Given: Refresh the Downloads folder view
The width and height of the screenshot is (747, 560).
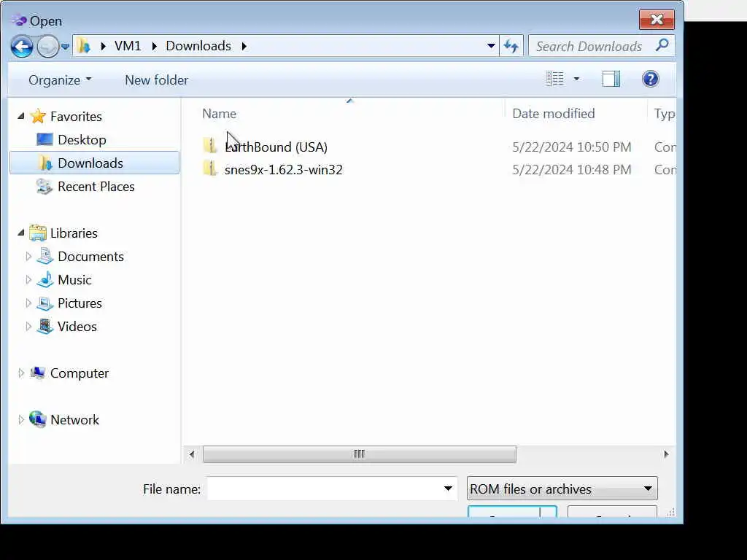Looking at the screenshot, I should point(511,46).
